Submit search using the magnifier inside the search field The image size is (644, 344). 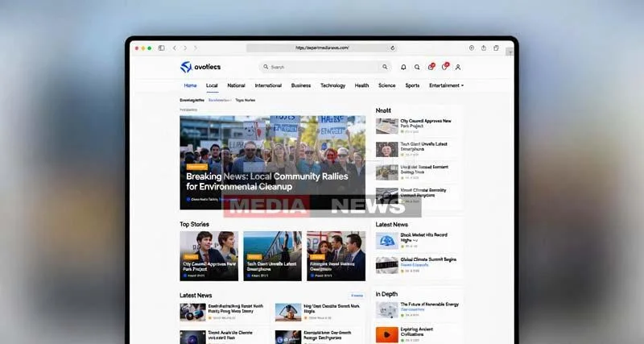385,67
